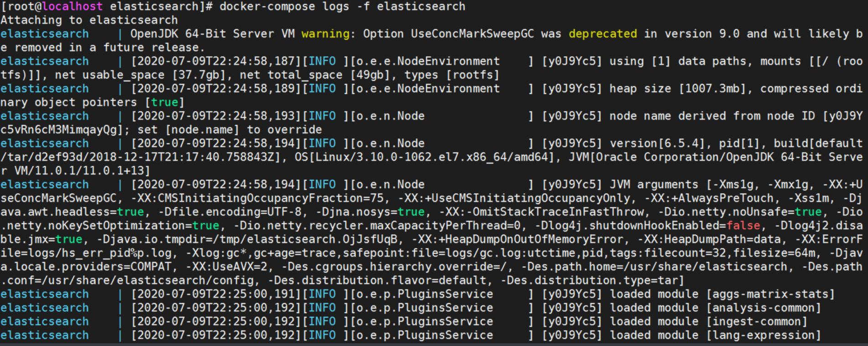Click the '[root@localhost elasticsearch]#' shell prompt
This screenshot has height=346, width=868.
click(106, 6)
